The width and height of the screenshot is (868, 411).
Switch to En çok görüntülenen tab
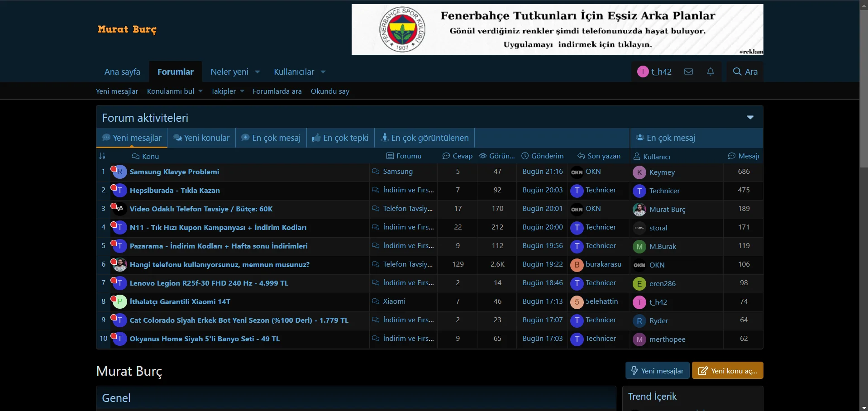tap(424, 138)
